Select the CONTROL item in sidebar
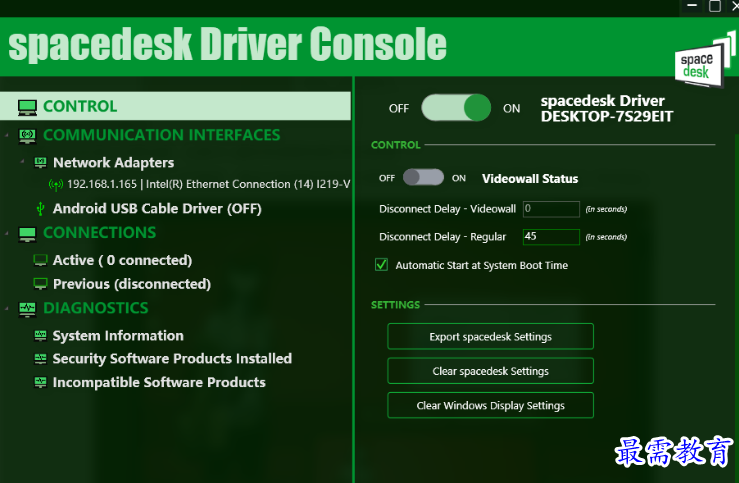739x483 pixels. [175, 106]
